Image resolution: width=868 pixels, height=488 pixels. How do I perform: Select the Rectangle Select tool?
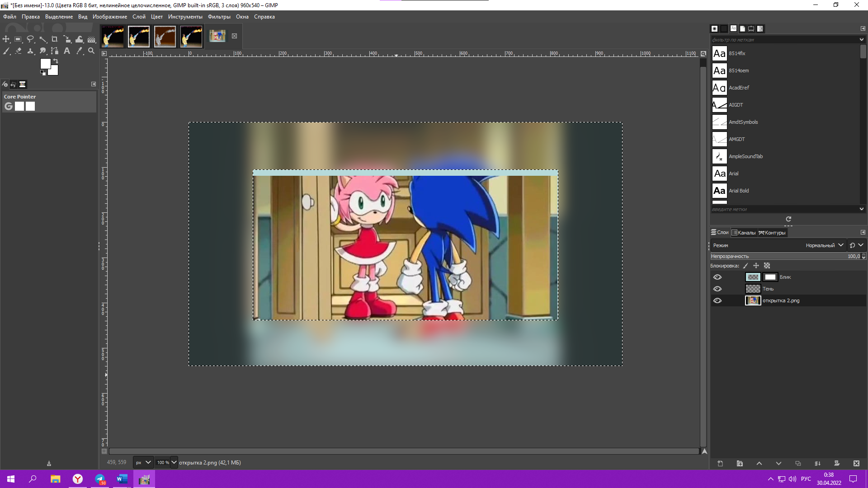(x=18, y=39)
